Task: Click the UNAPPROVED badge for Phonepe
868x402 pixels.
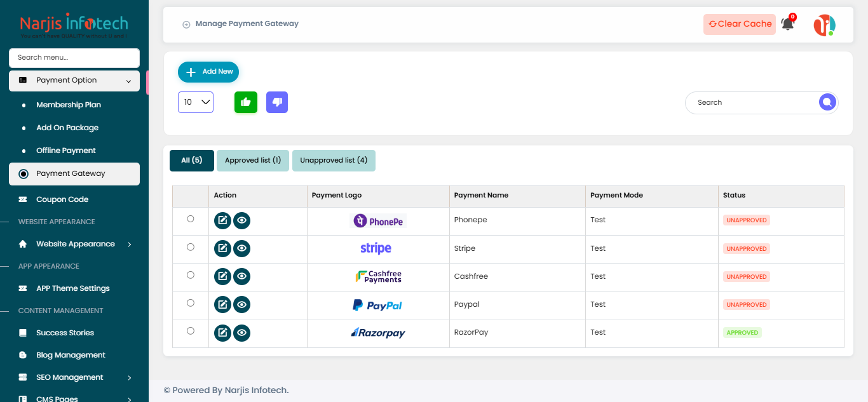Action: (x=747, y=220)
